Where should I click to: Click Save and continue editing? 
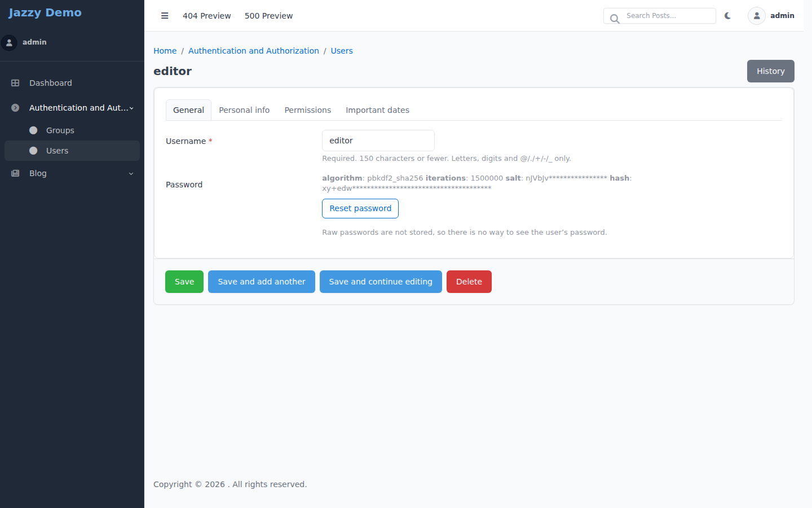(x=381, y=282)
